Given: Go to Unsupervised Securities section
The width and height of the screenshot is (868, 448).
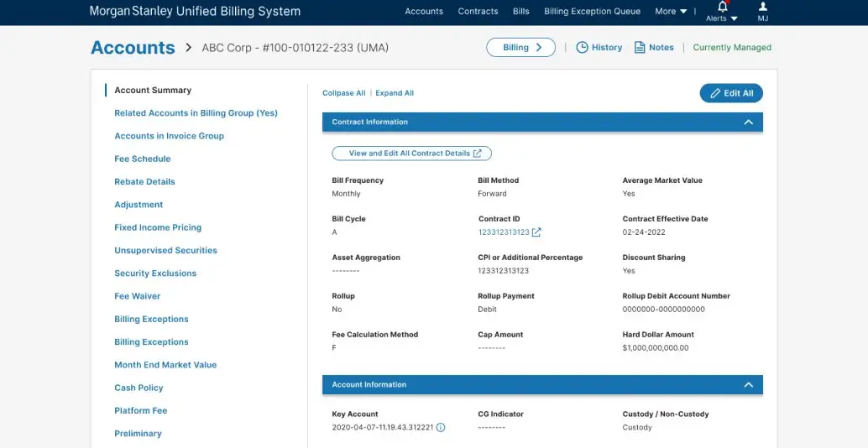Looking at the screenshot, I should pos(165,251).
